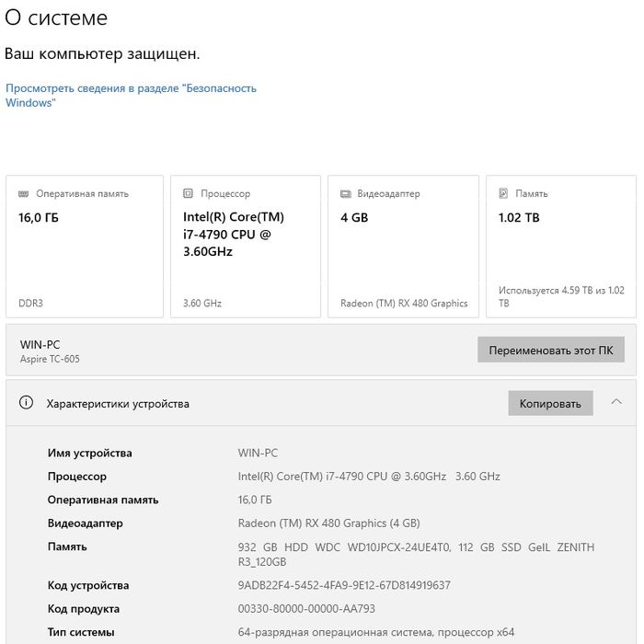This screenshot has width=644, height=644.
Task: Click the storage drive icon
Action: 503,193
